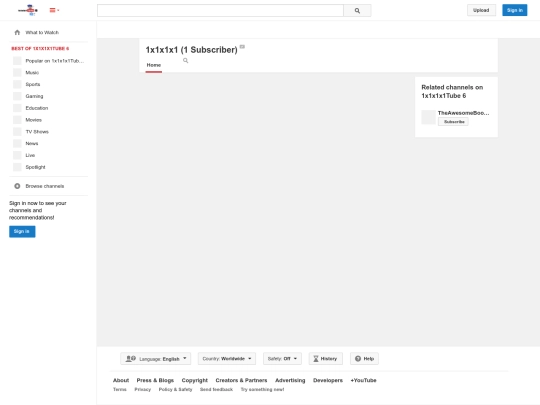540x405 pixels.
Task: Click the Education category icon
Action: 17,108
